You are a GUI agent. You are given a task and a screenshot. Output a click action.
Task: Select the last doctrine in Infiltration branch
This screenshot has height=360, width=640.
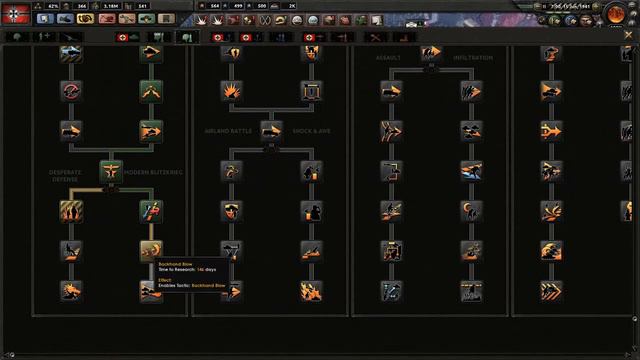(471, 291)
